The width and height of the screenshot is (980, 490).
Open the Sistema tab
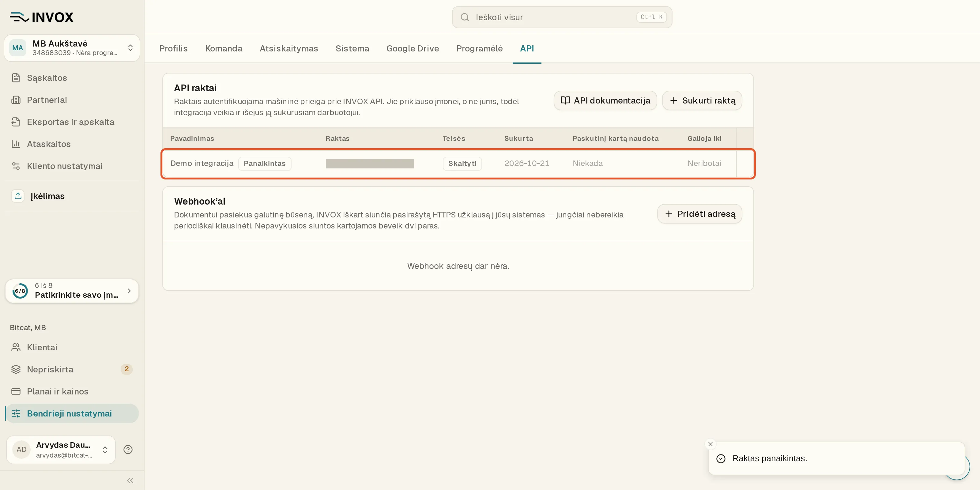(352, 49)
